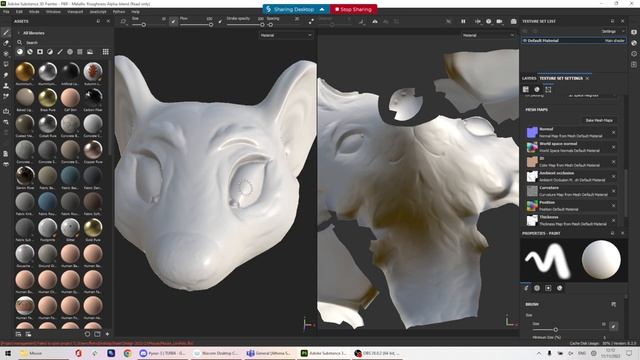Open the Texture Set List Settings dropdown
Image resolution: width=640 pixels, height=360 pixels.
pos(612,31)
